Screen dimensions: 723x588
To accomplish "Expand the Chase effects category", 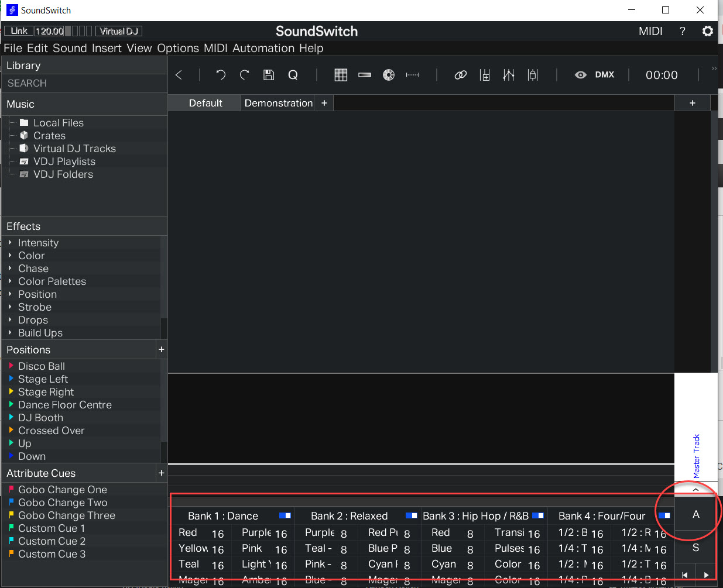I will point(10,268).
